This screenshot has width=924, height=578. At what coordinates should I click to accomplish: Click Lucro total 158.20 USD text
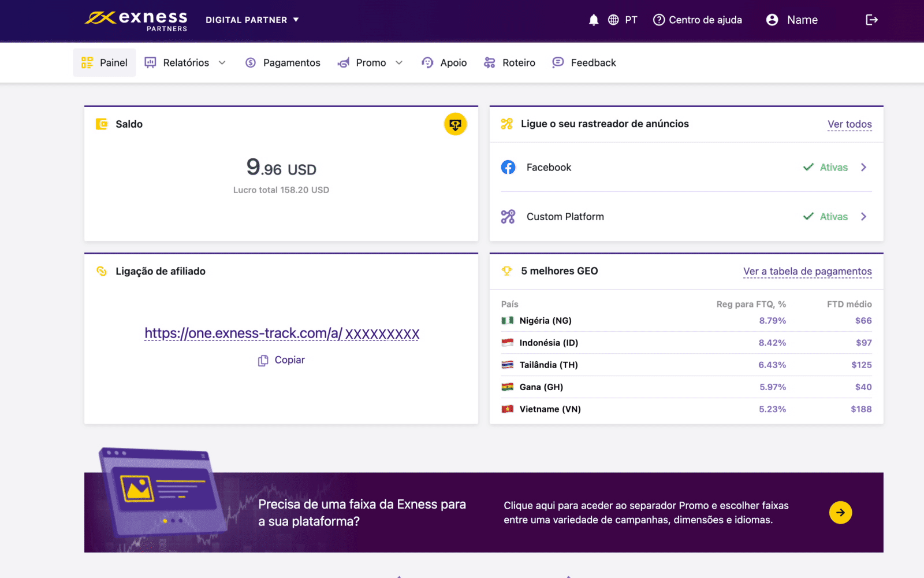[281, 190]
